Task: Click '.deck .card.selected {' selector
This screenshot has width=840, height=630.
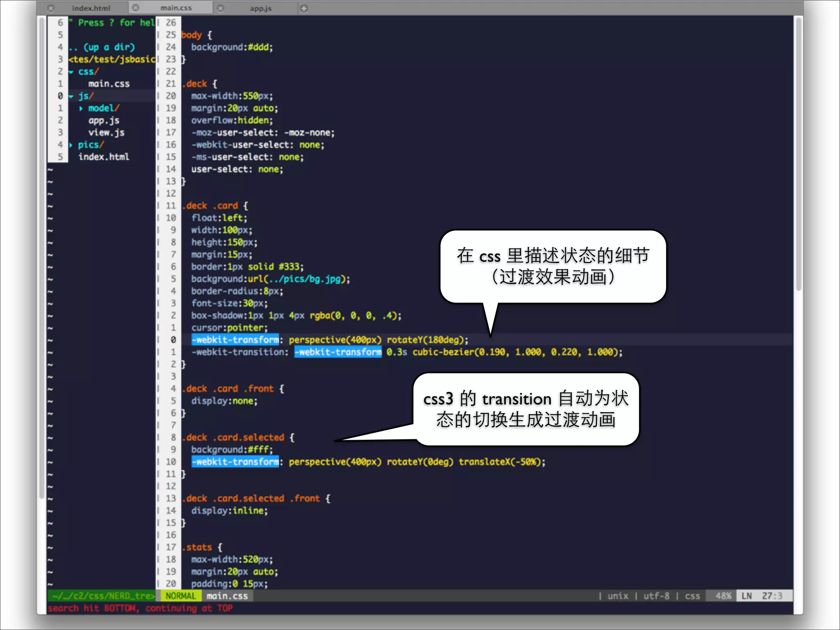Action: pos(238,438)
